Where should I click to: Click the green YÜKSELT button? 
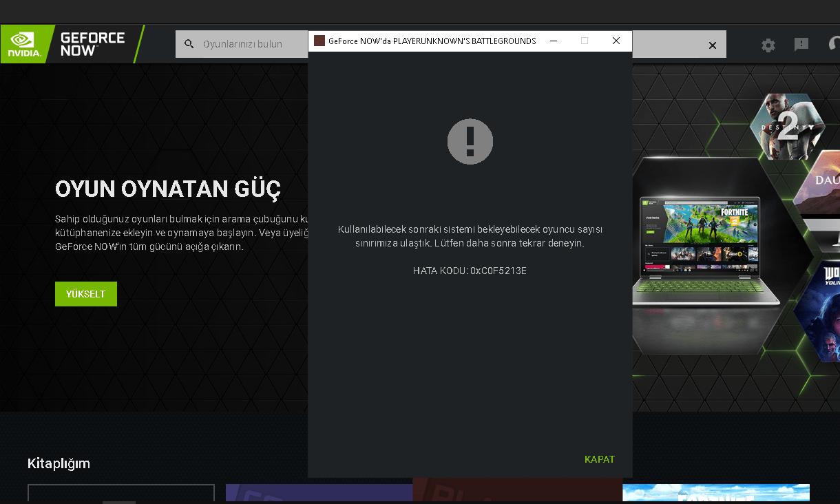[x=86, y=294]
